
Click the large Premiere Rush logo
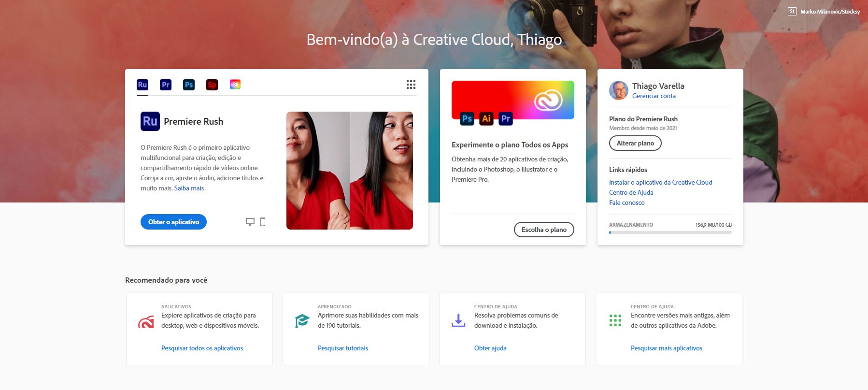150,121
